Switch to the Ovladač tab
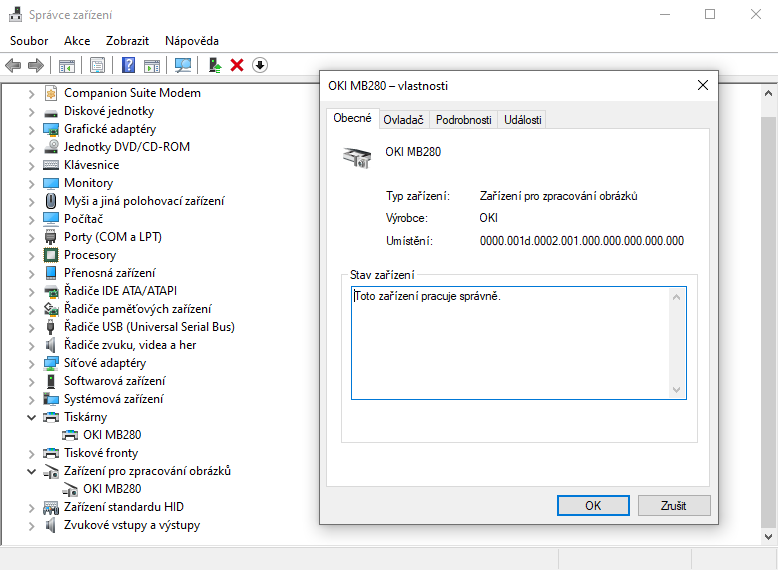The width and height of the screenshot is (778, 570). (403, 119)
